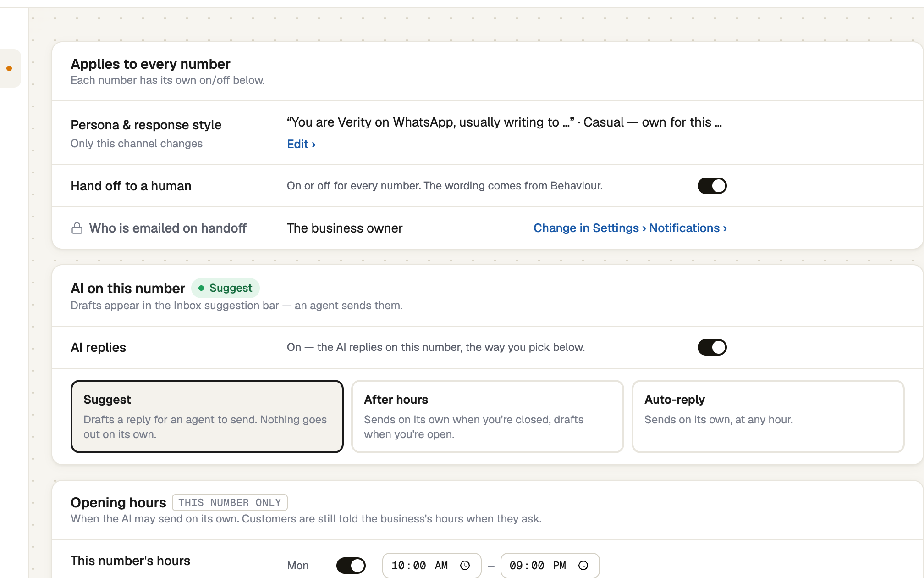Choose the After hours reply mode
924x578 pixels.
[x=487, y=416]
